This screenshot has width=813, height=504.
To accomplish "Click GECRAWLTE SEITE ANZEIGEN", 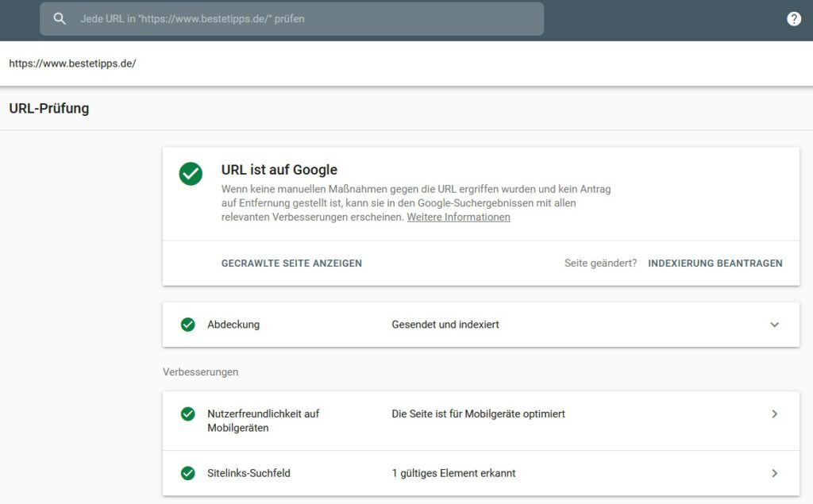I will [291, 263].
